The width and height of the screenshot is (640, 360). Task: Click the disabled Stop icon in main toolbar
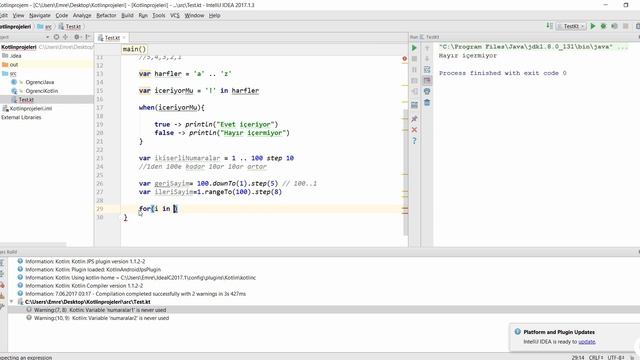point(625,26)
